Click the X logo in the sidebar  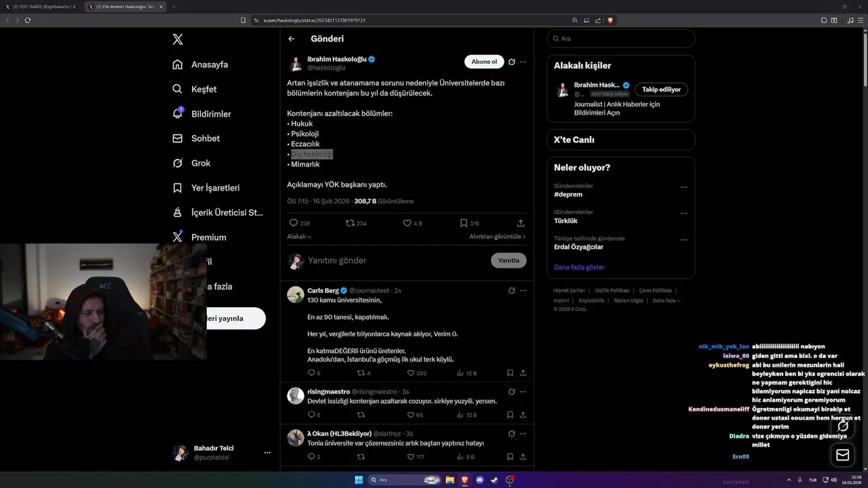(178, 39)
